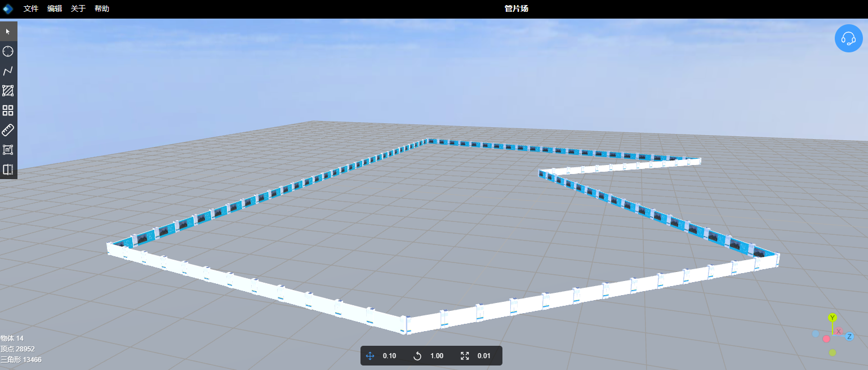Screen dimensions: 868x370
Task: Click the headset customer support button
Action: pyautogui.click(x=848, y=38)
